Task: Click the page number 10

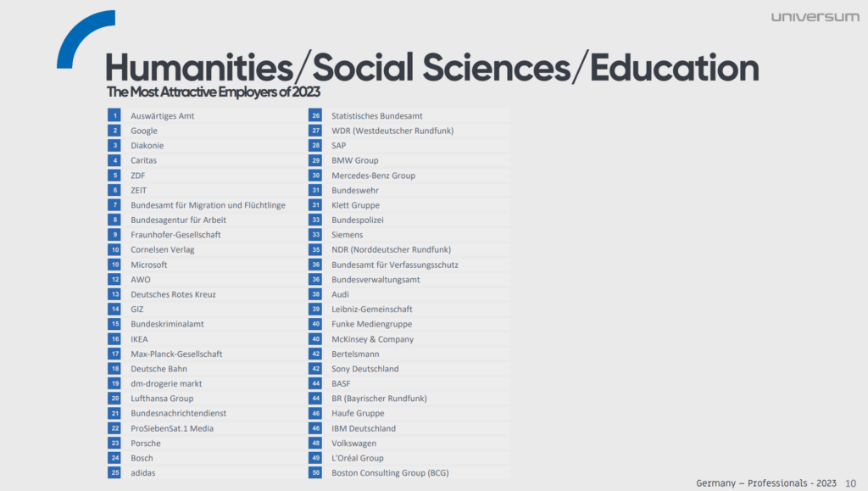Action: pyautogui.click(x=850, y=482)
